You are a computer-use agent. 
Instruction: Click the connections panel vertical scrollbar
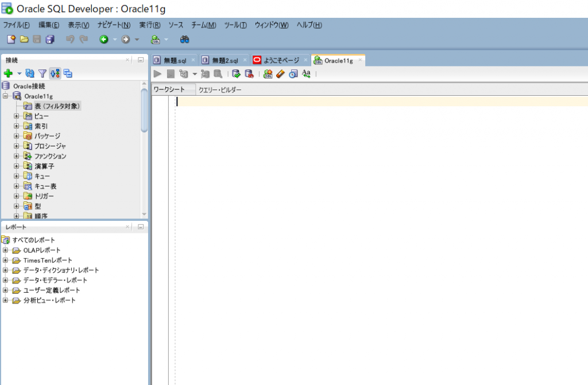[x=144, y=111]
